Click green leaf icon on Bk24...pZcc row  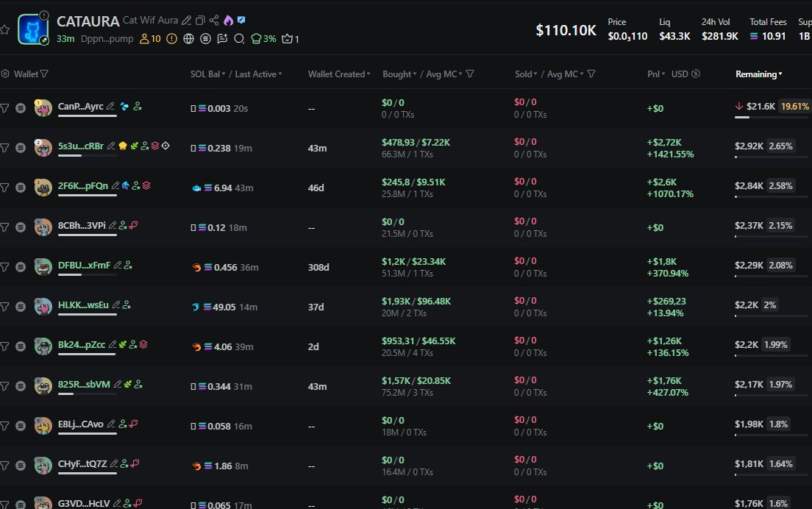coord(123,344)
